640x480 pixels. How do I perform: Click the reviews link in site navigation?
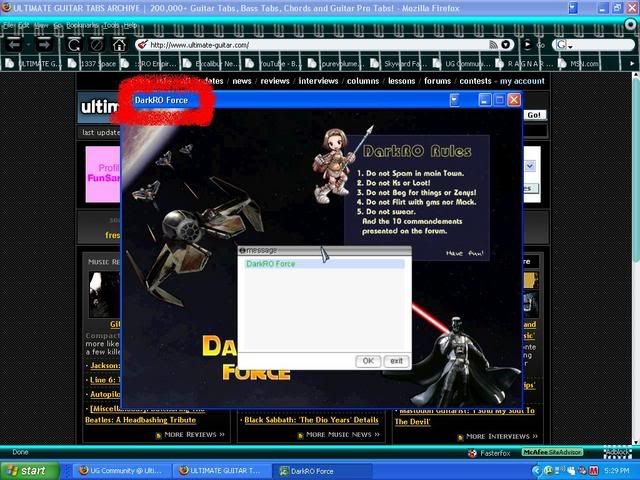pyautogui.click(x=275, y=81)
